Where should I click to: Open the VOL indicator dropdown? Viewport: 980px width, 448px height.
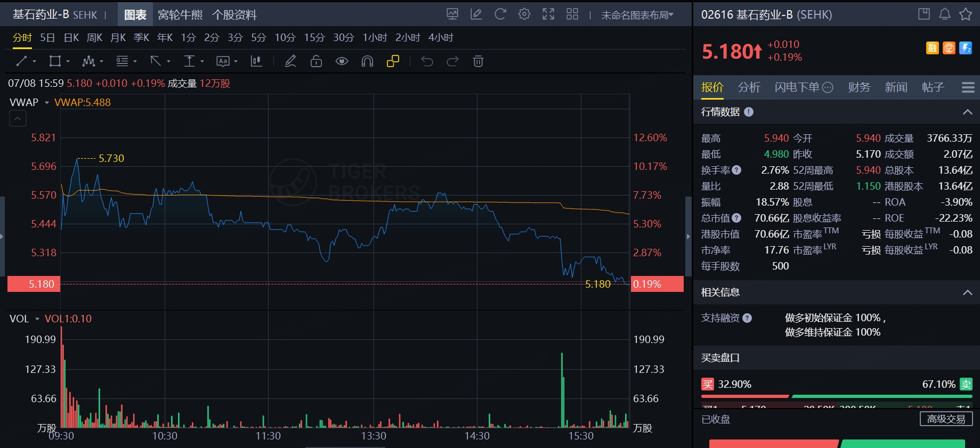pyautogui.click(x=37, y=319)
